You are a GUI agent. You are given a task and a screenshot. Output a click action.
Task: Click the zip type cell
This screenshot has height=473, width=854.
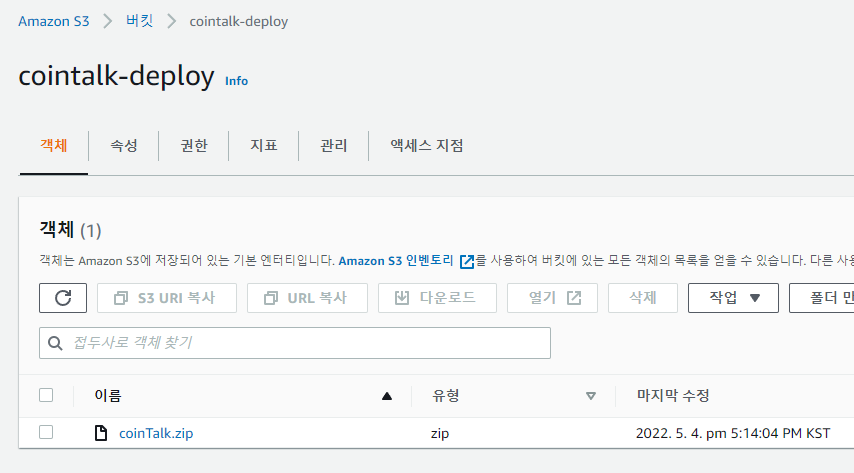pos(440,433)
